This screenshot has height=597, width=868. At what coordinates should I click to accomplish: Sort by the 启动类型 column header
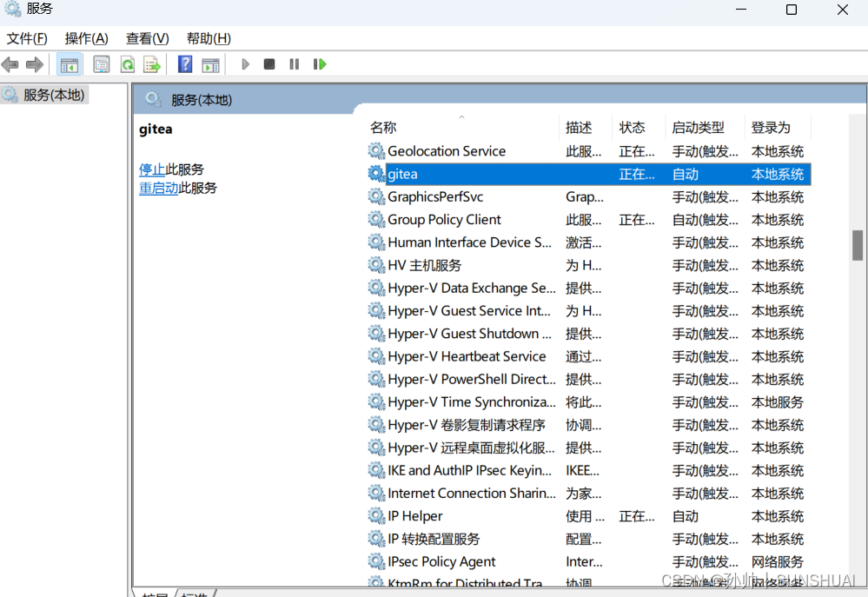pos(706,127)
